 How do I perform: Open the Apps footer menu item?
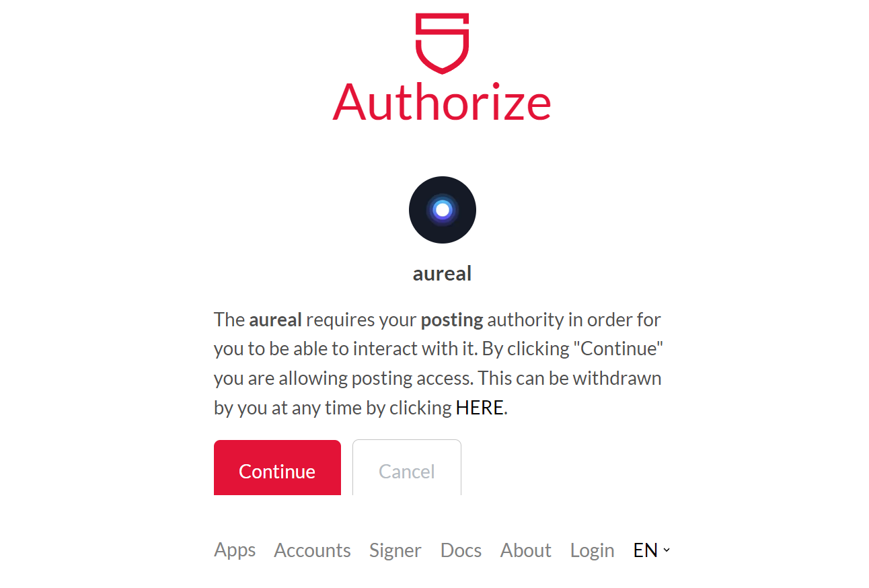[x=235, y=550]
